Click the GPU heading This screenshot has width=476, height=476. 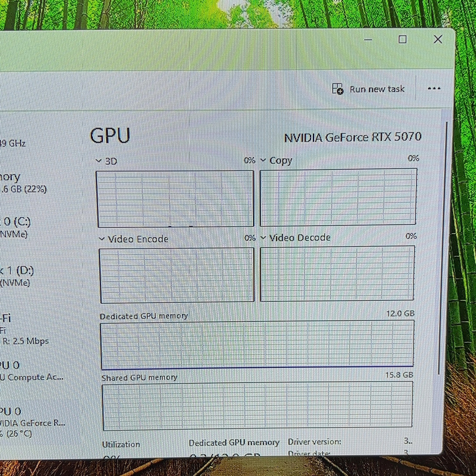coord(110,136)
